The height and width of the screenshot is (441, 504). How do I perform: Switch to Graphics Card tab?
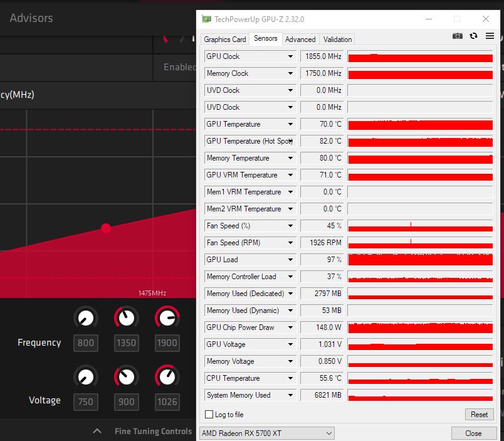point(224,40)
